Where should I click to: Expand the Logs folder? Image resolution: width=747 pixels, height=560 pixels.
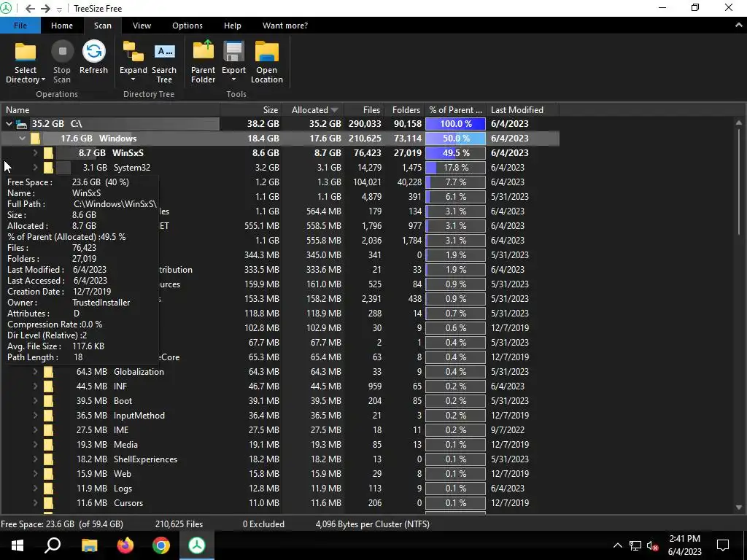click(35, 489)
